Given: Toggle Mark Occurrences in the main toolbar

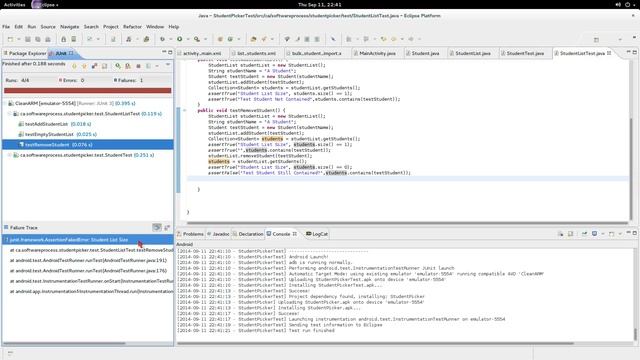Looking at the screenshot, I should [x=298, y=39].
